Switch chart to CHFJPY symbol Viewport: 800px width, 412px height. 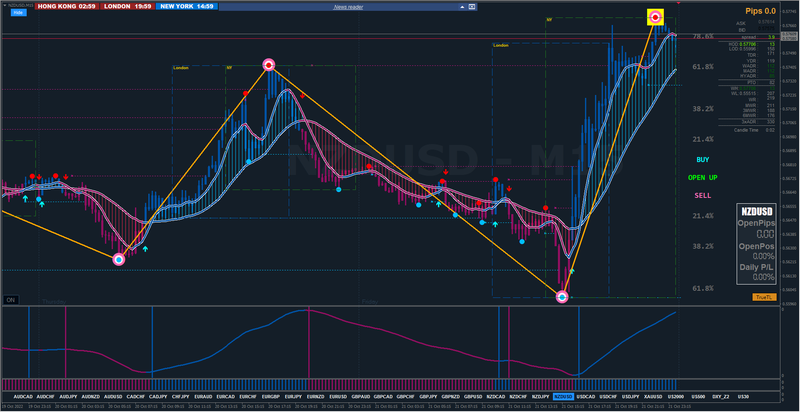tap(181, 397)
